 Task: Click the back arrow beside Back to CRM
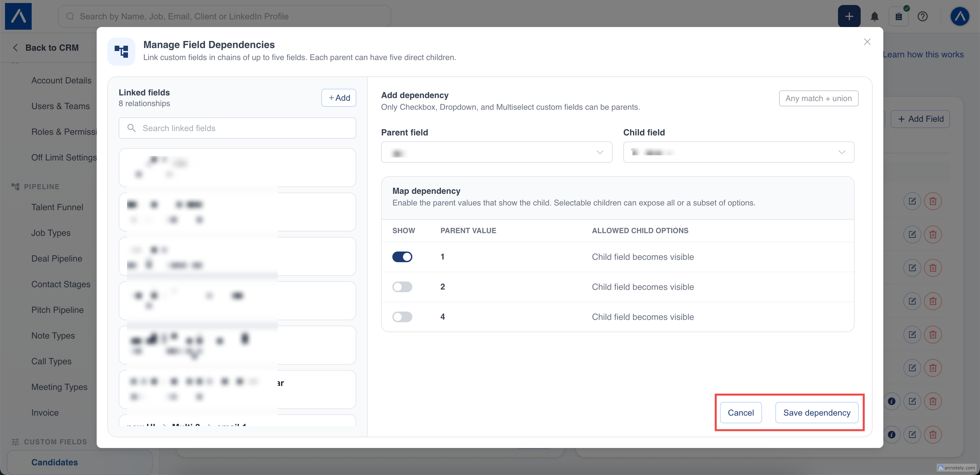click(15, 48)
